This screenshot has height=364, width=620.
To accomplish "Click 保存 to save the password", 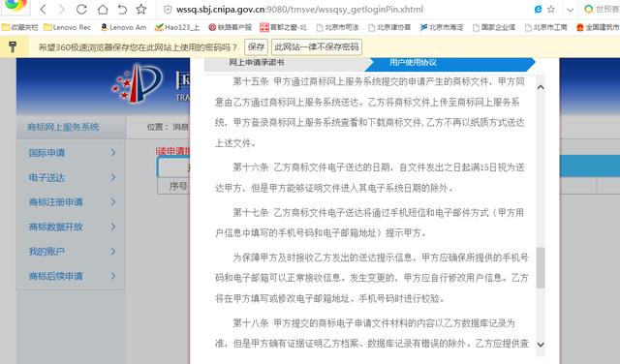I will 256,47.
